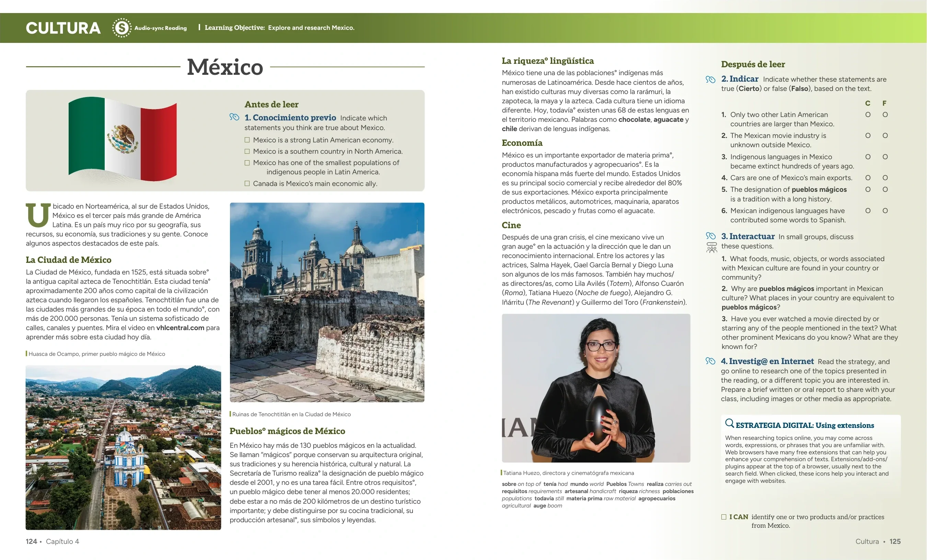Select Falso for 'Indigenous languages in Mexico became extinct'
The width and height of the screenshot is (927, 560).
(885, 157)
